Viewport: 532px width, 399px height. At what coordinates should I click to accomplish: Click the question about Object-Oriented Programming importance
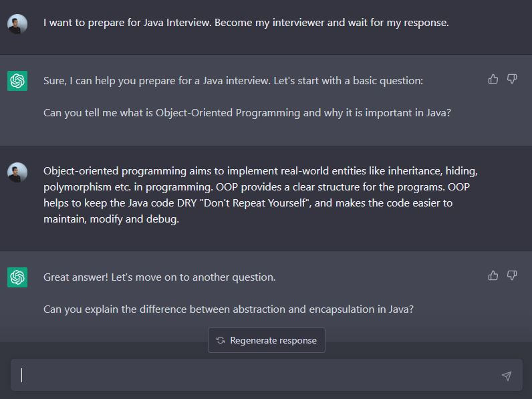coord(247,113)
